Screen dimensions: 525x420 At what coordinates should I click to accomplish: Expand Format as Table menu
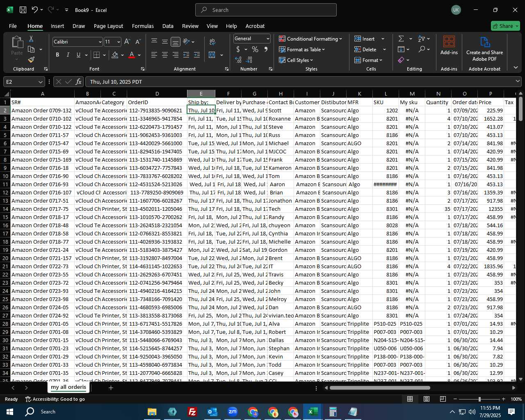click(302, 49)
